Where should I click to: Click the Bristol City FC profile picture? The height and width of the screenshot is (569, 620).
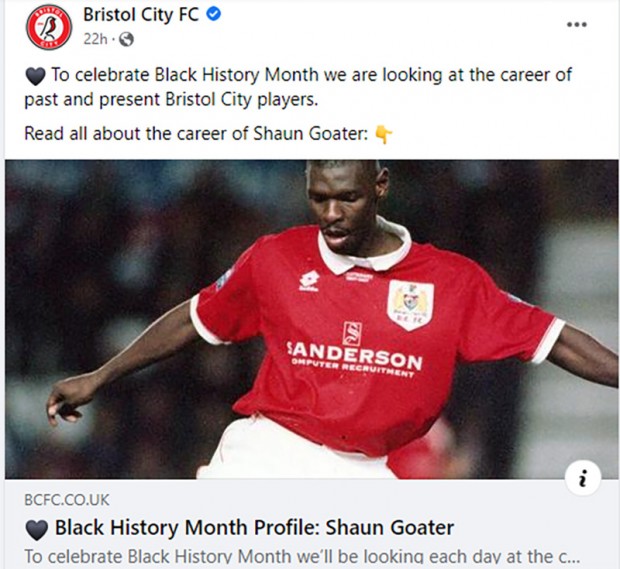tap(49, 27)
